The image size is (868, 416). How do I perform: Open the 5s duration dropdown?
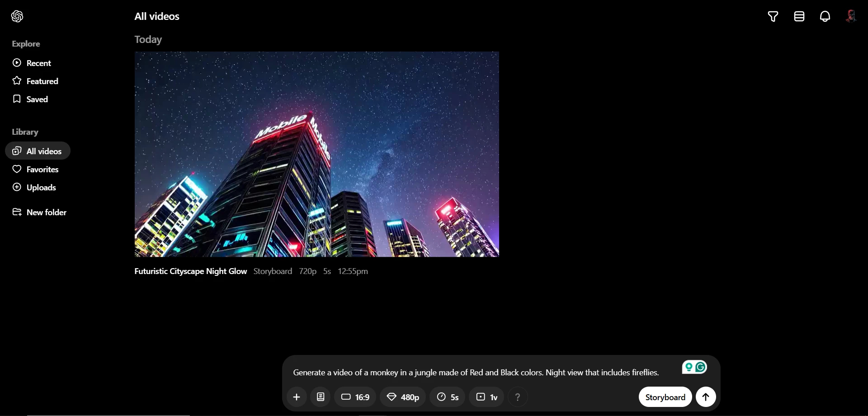pyautogui.click(x=448, y=397)
